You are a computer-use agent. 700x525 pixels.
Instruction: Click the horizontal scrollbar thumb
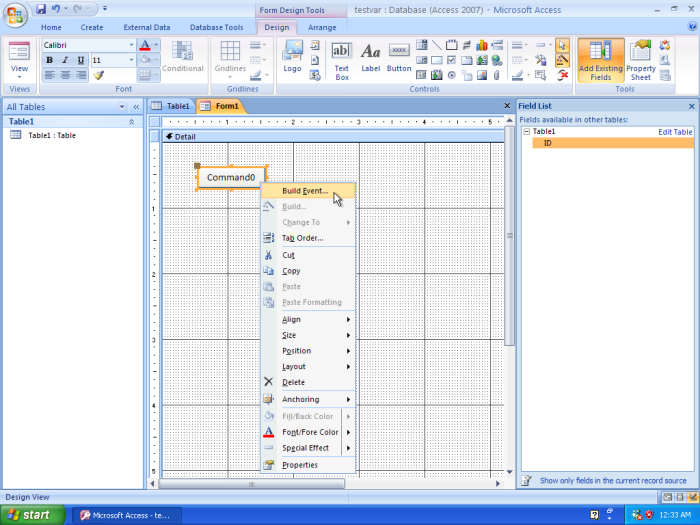tap(252, 483)
